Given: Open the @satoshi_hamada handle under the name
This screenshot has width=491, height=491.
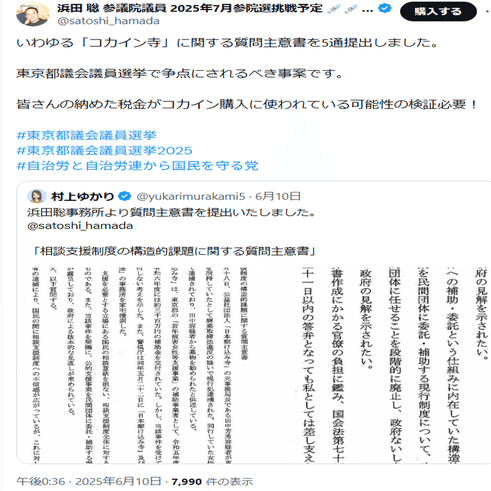Looking at the screenshot, I should pos(108,21).
